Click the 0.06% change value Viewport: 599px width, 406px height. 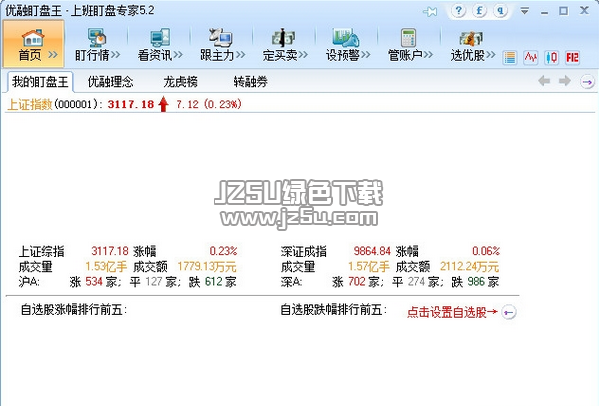(x=486, y=251)
